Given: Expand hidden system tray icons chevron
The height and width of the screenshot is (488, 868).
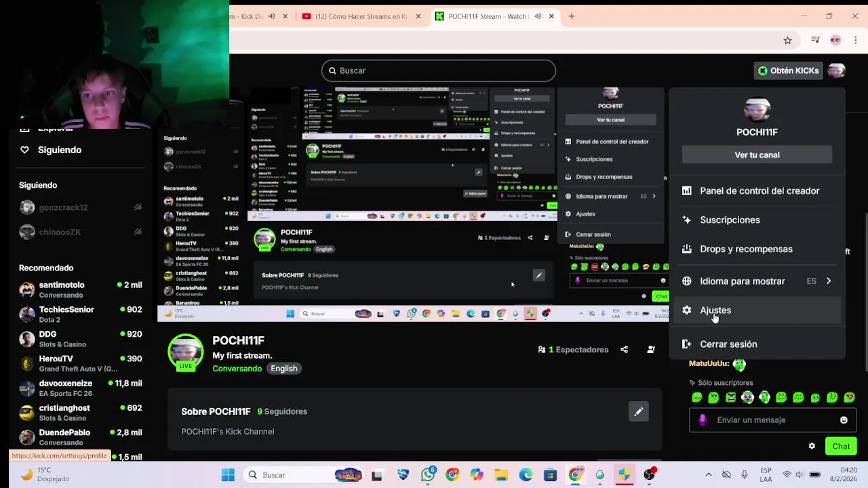Looking at the screenshot, I should click(x=709, y=475).
